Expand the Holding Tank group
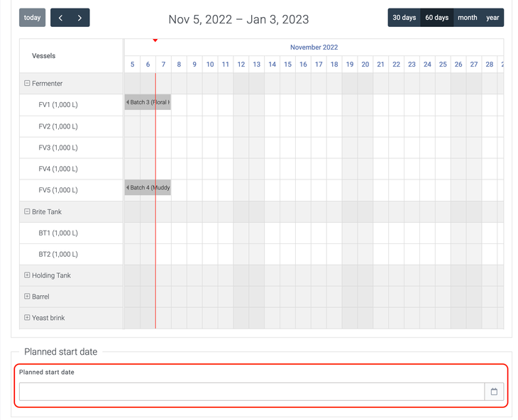Viewport: 518px width, 420px height. click(27, 275)
